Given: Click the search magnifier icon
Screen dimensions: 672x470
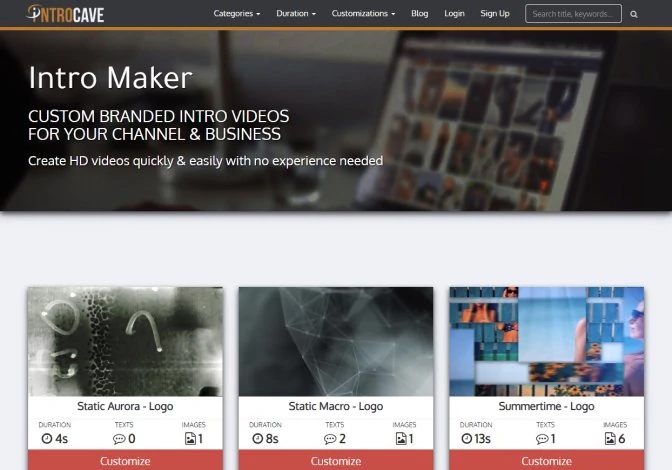Looking at the screenshot, I should (634, 14).
